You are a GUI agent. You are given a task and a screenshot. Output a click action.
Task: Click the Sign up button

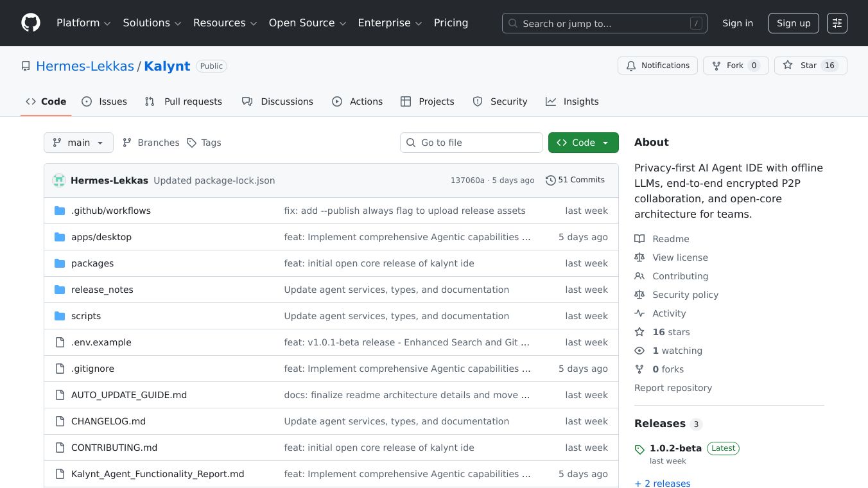click(794, 23)
